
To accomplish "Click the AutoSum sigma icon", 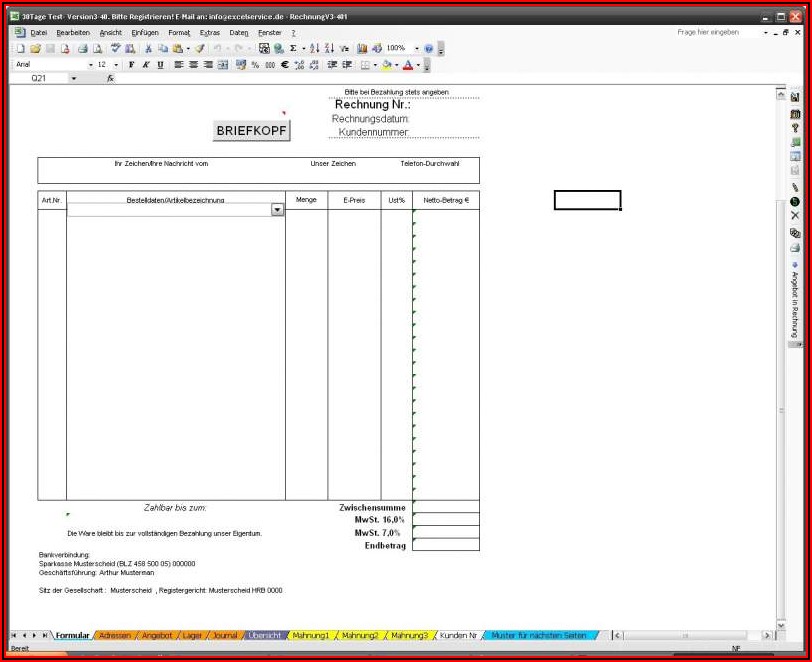I will pyautogui.click(x=293, y=48).
